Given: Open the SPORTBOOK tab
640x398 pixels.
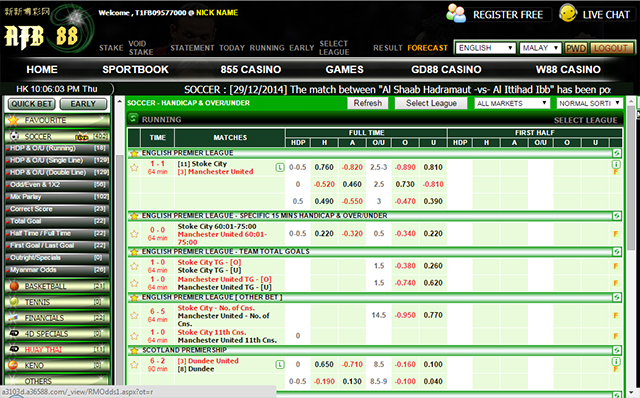Looking at the screenshot, I should click(135, 69).
